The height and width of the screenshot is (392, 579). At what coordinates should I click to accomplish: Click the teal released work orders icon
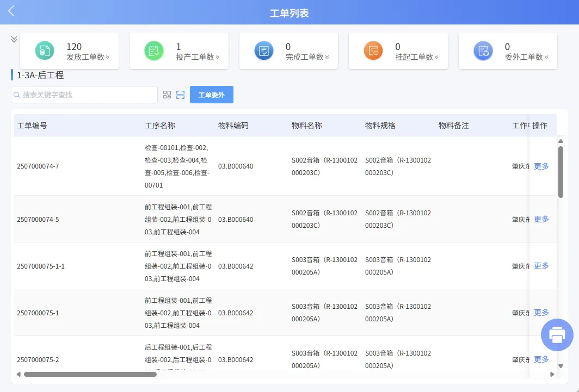[x=45, y=51]
